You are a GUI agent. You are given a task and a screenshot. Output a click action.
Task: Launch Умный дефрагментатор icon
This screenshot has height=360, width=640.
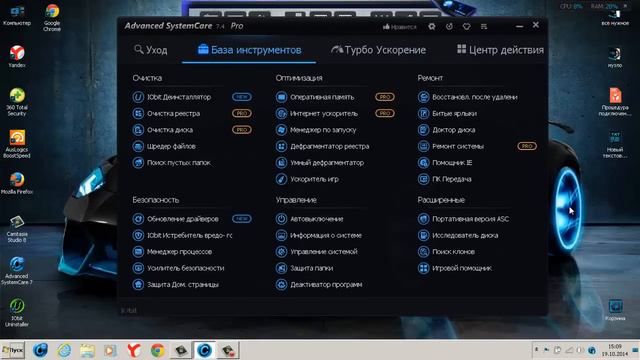pos(281,162)
